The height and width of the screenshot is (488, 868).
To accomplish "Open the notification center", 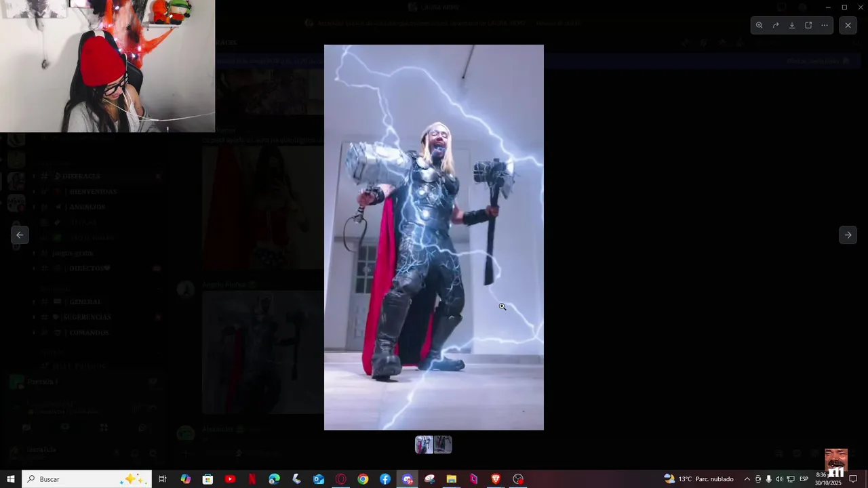I will coord(854,479).
